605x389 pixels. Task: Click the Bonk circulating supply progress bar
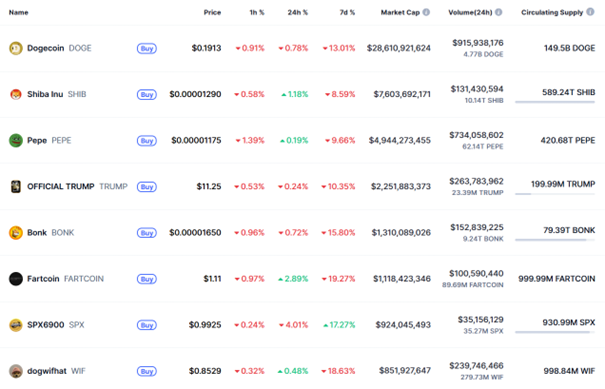(x=555, y=240)
